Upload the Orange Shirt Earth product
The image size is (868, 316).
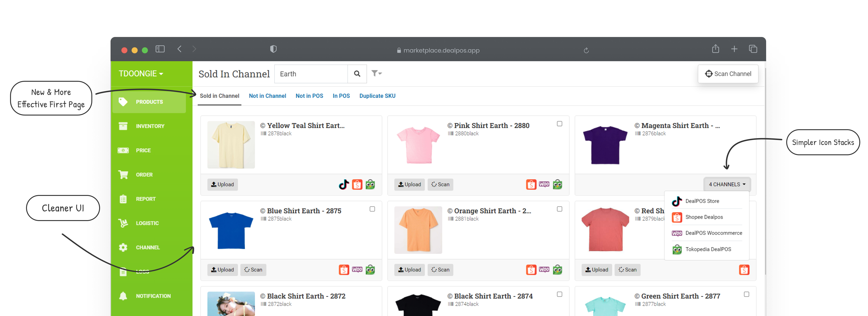click(409, 269)
